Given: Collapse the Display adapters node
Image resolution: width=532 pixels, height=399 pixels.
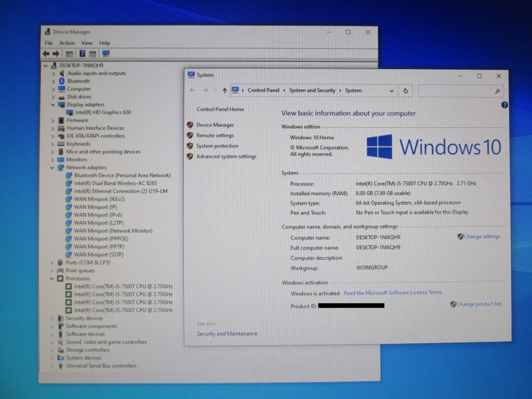Looking at the screenshot, I should pos(53,104).
